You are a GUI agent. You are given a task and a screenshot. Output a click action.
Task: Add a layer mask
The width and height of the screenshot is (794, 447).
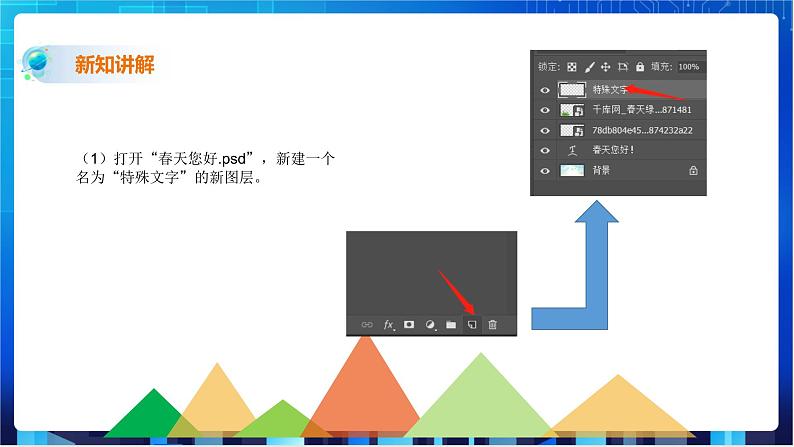tap(409, 325)
